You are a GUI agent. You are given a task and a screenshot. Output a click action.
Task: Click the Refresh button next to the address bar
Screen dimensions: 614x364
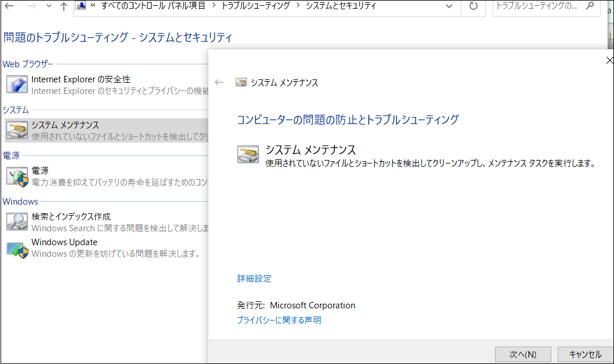474,6
